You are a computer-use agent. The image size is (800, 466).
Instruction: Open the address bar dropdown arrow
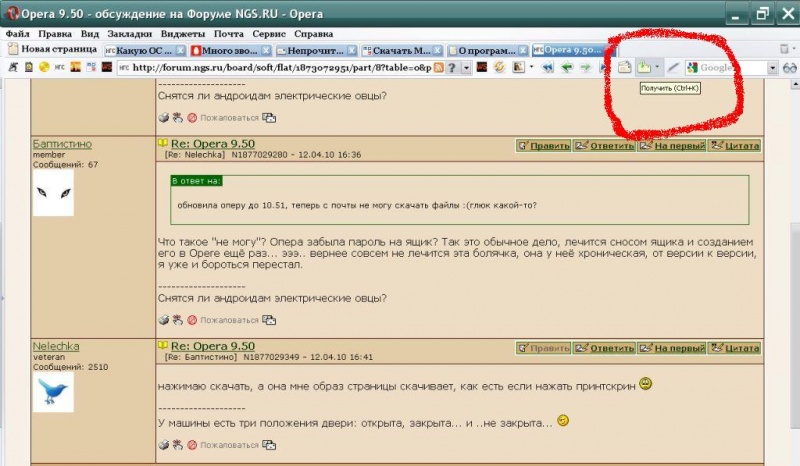point(467,68)
